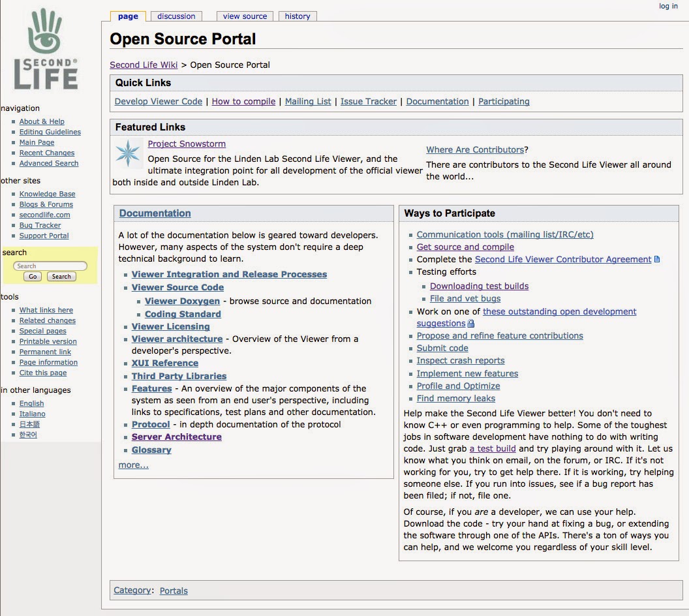Viewport: 689px width, 616px height.
Task: Open the Printable version tool link
Action: tap(48, 342)
